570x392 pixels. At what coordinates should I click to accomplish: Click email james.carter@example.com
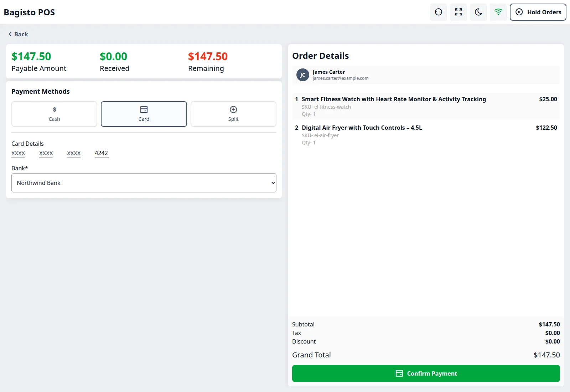pyautogui.click(x=341, y=78)
